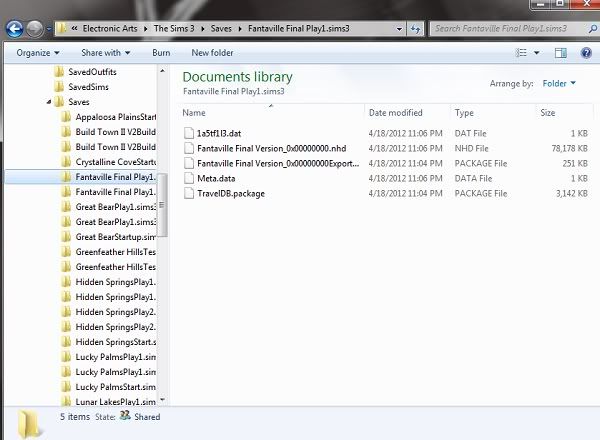Select the 1a5tf1l3.dat file icon
Screen dimensions: 600x440
189,133
